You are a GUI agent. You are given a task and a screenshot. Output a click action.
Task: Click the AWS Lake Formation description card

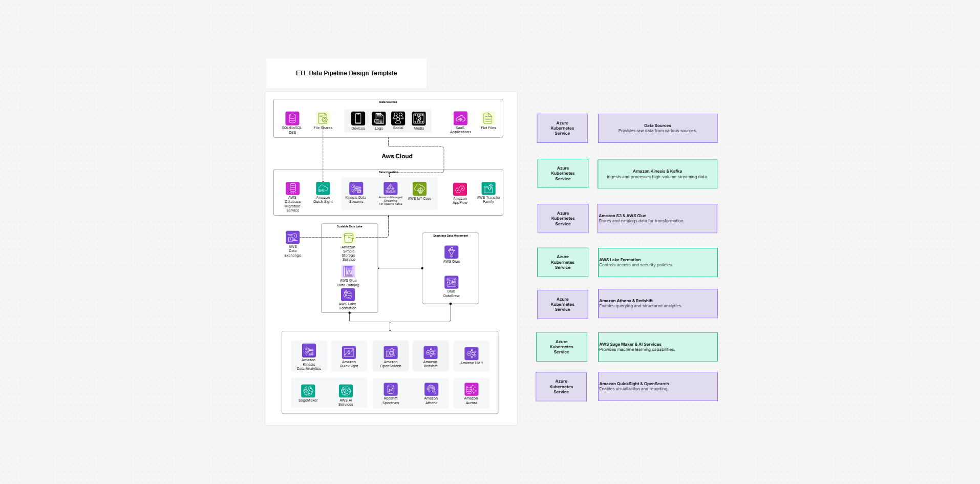(657, 263)
